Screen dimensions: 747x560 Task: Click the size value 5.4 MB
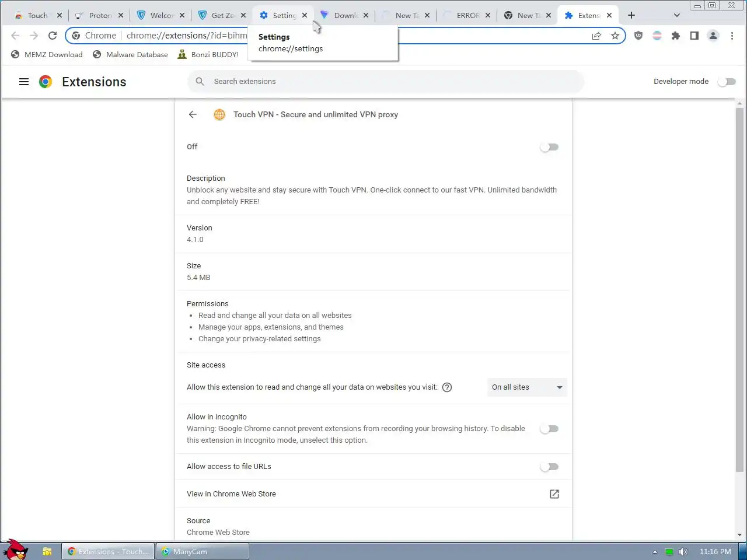[198, 278]
